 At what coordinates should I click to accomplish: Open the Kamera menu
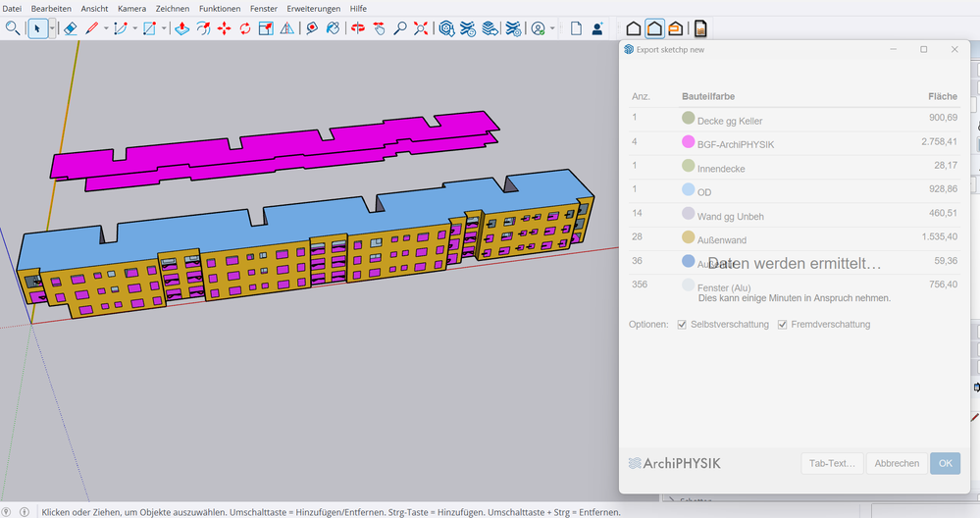pyautogui.click(x=131, y=8)
